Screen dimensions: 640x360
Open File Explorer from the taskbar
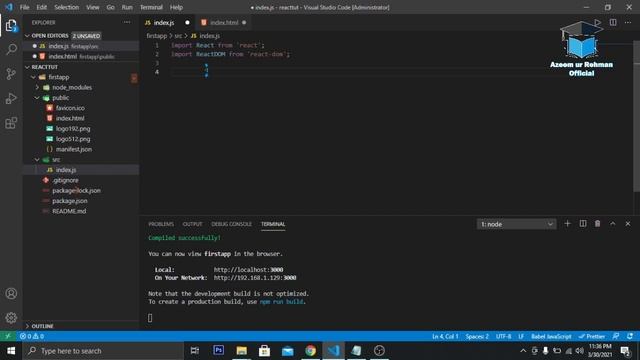[242, 351]
